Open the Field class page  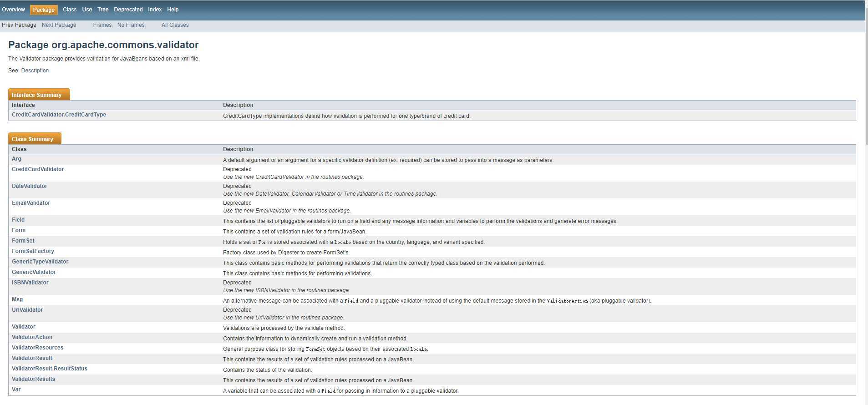18,220
